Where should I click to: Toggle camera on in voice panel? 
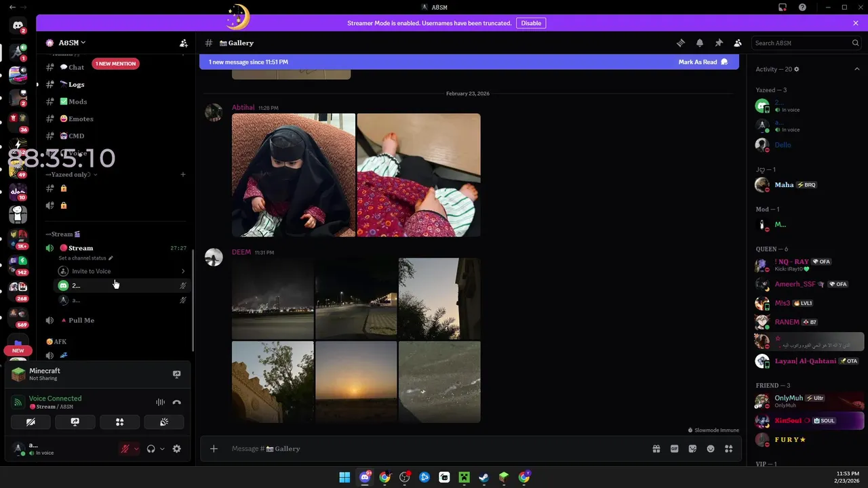31,422
